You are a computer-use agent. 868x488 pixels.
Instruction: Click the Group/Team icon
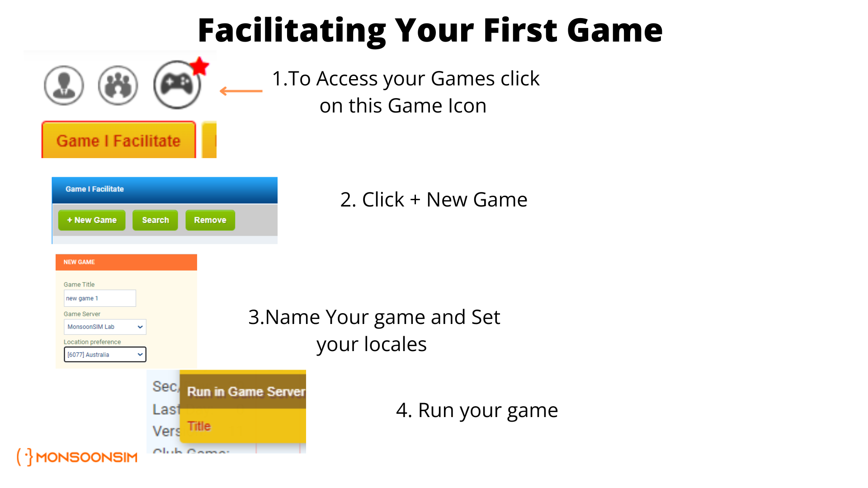point(118,84)
